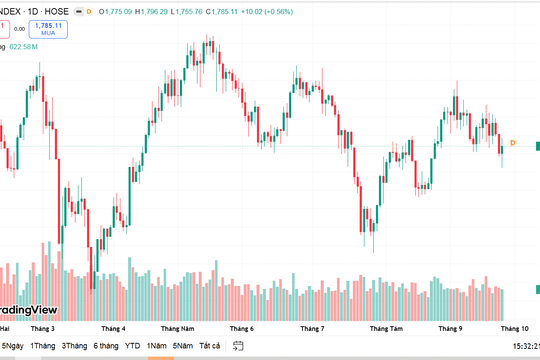Click the dash market-status icon beside HOSE
The image size is (540, 360).
79,12
